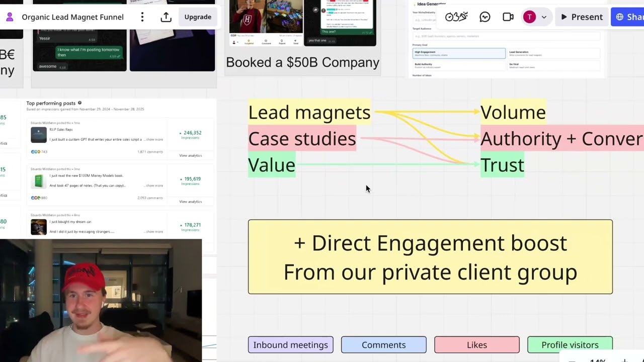
Task: Click show more on the messaging strangers post
Action: [154, 232]
